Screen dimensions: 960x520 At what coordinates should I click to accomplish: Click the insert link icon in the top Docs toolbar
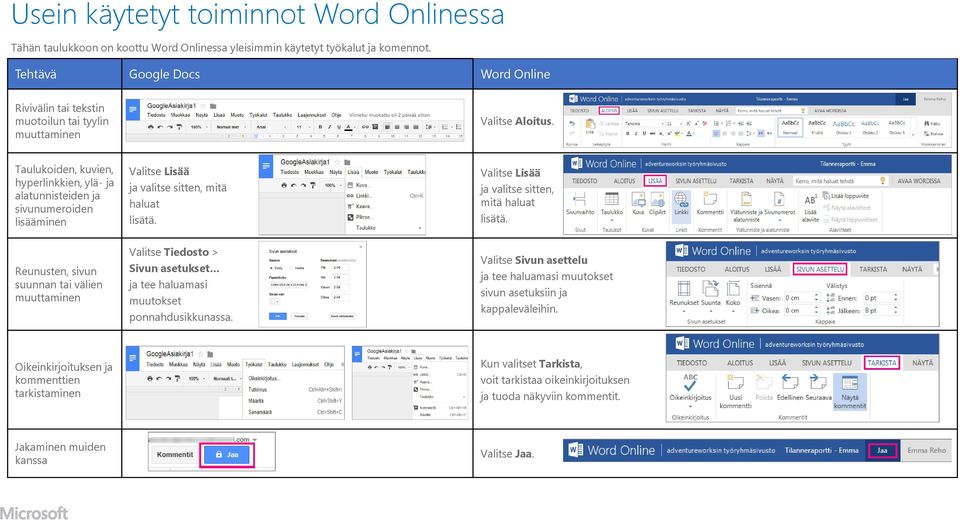(x=365, y=127)
